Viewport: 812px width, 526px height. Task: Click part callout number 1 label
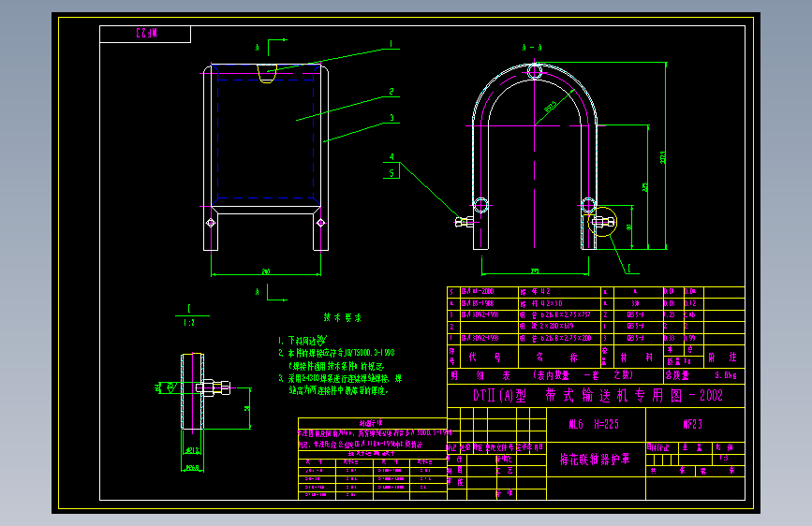pyautogui.click(x=391, y=44)
